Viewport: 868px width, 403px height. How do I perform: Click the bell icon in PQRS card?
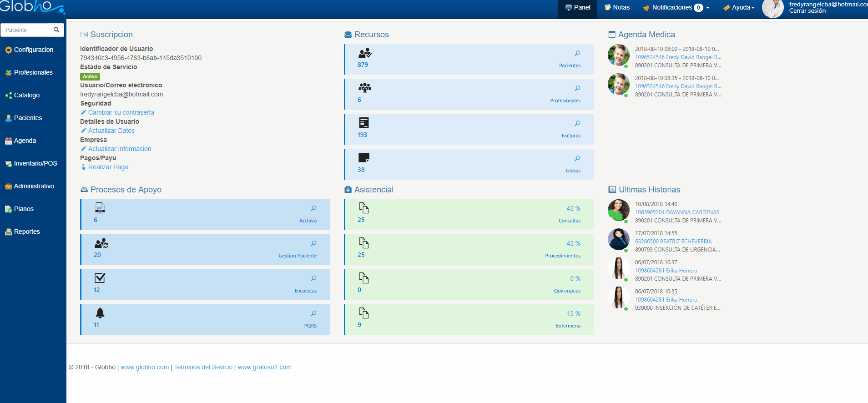[100, 313]
